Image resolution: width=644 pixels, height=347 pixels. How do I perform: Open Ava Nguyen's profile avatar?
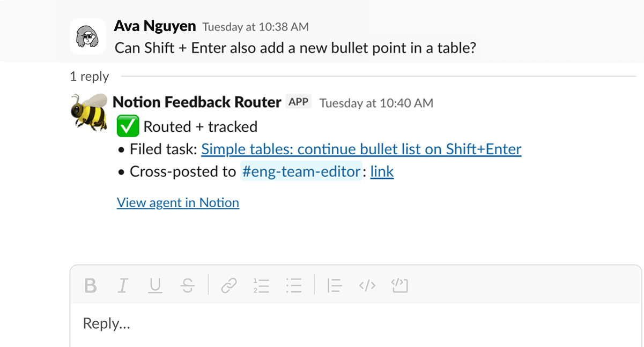click(x=88, y=36)
